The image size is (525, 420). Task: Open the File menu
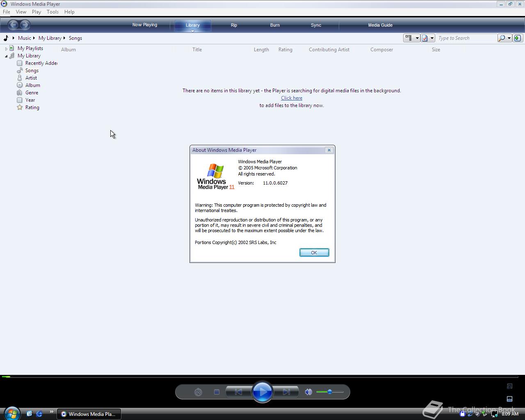(7, 12)
